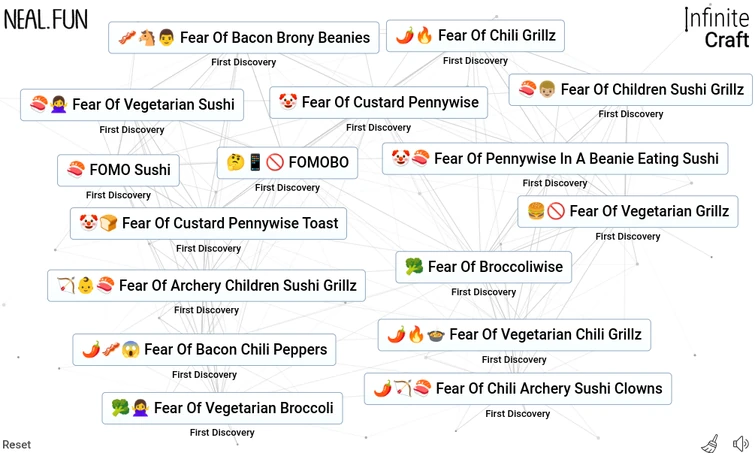Select Fear Of Archery Children Sushi Grillz element
This screenshot has width=755, height=453.
[x=206, y=285]
